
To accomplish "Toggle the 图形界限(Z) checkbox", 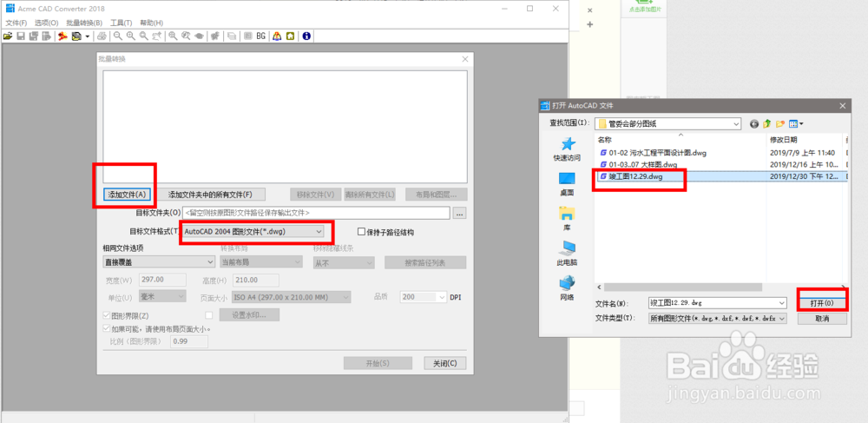I will [x=107, y=315].
